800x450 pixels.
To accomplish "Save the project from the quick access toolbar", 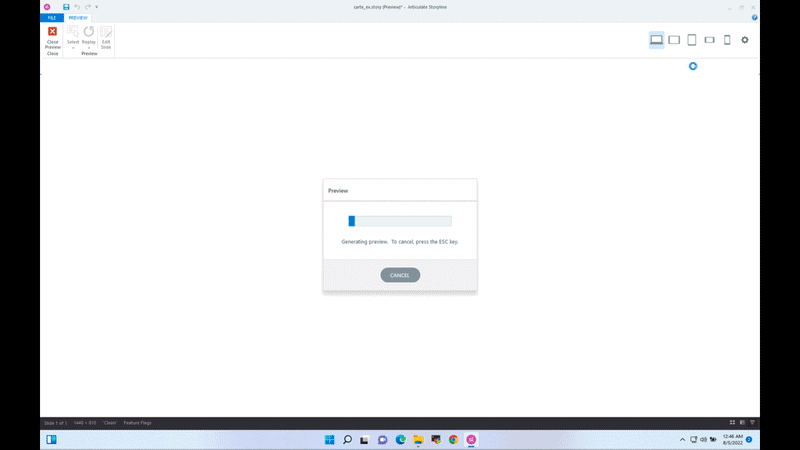I will [66, 7].
